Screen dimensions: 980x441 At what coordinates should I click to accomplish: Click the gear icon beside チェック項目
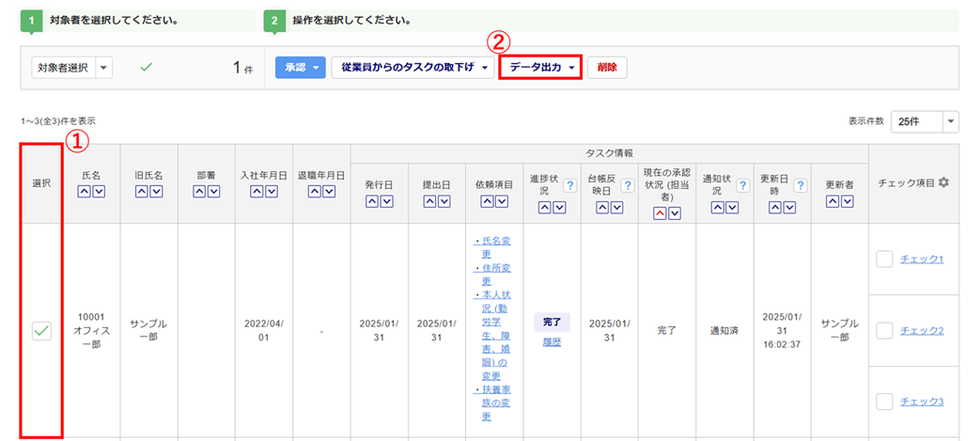pyautogui.click(x=943, y=183)
